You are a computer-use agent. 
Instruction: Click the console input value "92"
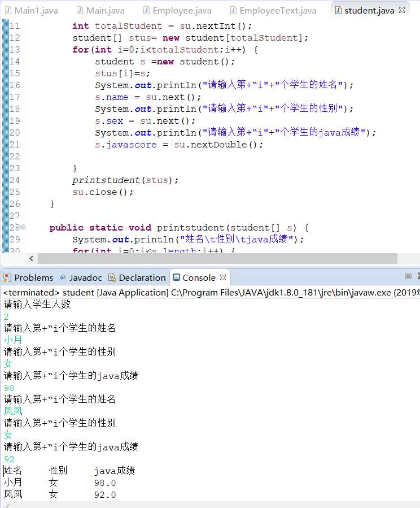click(9, 459)
